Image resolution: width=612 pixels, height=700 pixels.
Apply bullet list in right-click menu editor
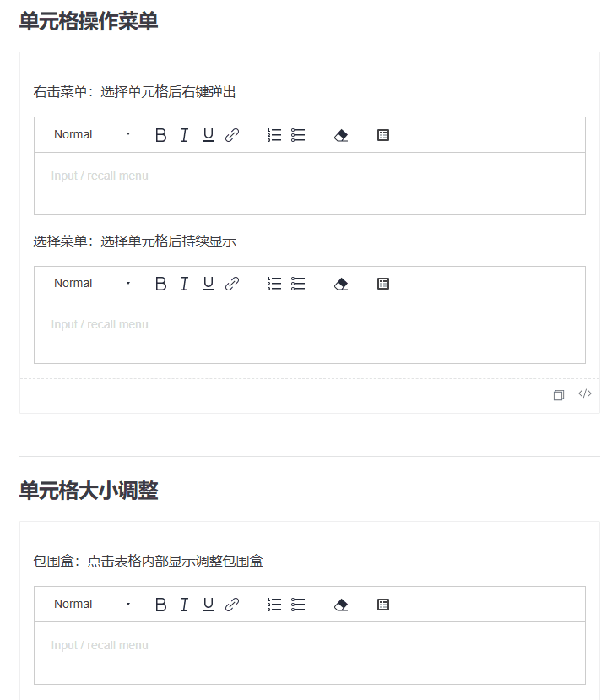[x=298, y=135]
